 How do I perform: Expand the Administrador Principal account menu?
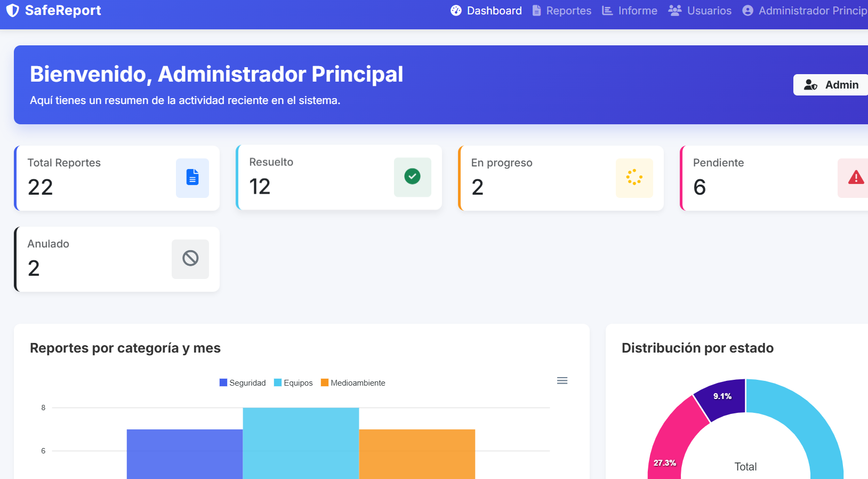(805, 11)
